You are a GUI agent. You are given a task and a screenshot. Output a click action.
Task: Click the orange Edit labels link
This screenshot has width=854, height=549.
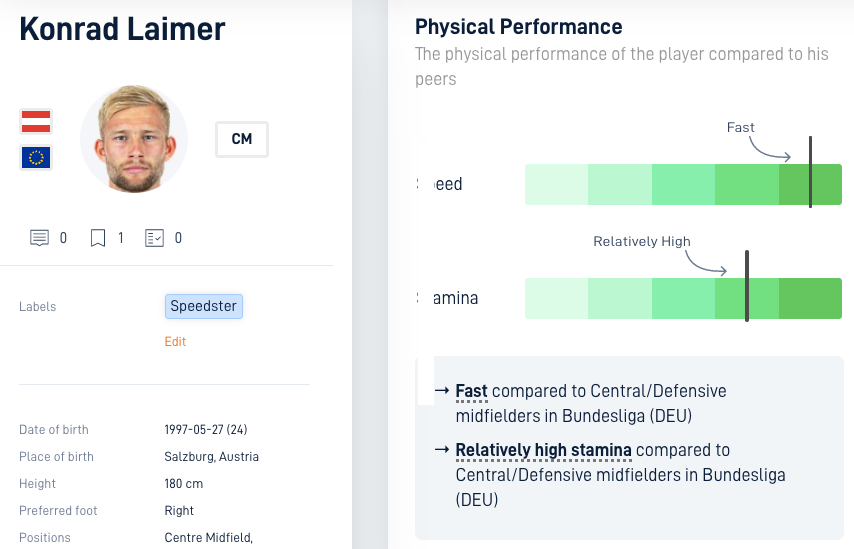coord(175,341)
